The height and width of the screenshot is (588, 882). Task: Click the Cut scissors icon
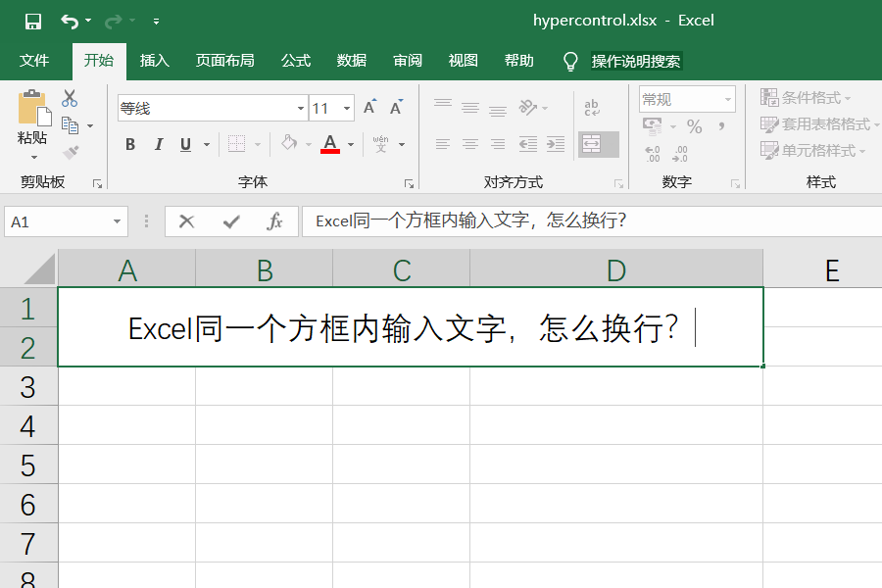coord(70,98)
